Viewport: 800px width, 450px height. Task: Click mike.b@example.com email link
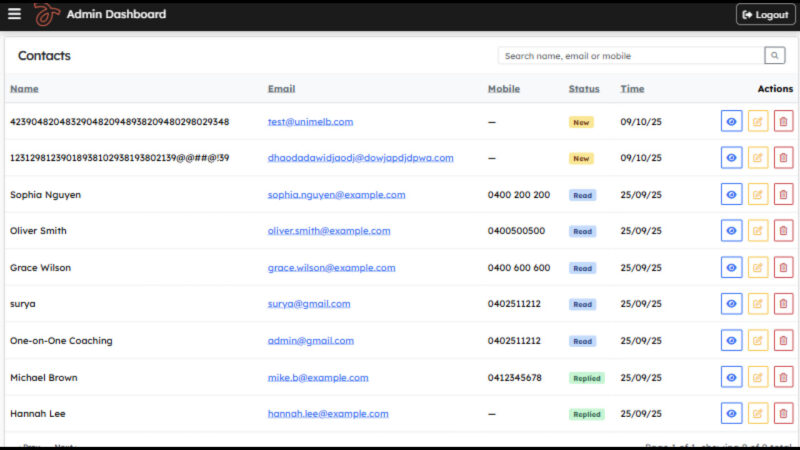coord(318,377)
